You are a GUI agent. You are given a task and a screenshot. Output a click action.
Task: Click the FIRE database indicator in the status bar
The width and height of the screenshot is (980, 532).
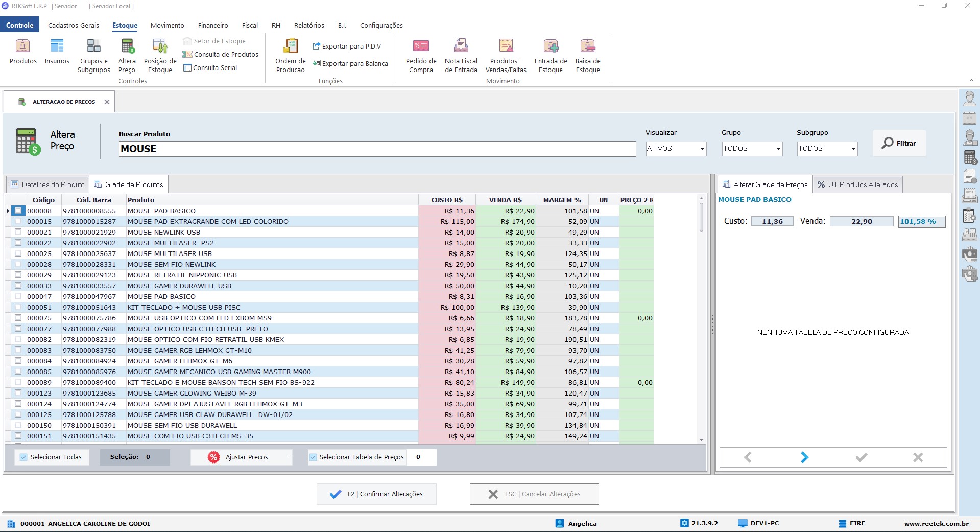pyautogui.click(x=851, y=523)
